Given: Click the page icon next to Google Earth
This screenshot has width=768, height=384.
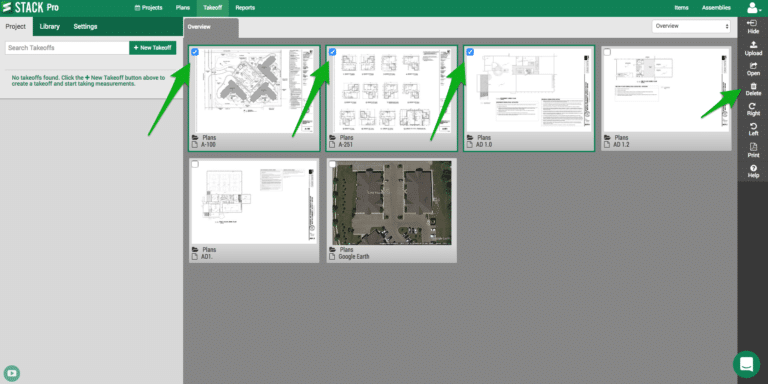Looking at the screenshot, I should click(x=333, y=257).
